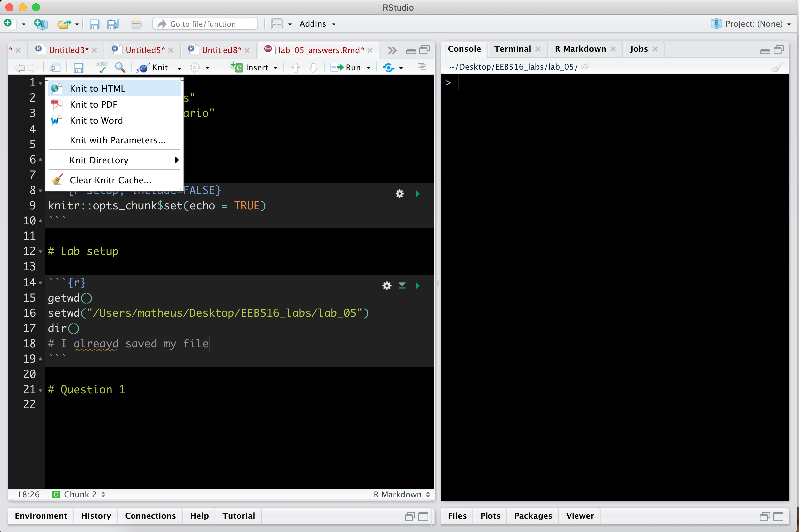Screen dimensions: 799x532
Task: Click the find/replace magnifier icon
Action: 120,67
